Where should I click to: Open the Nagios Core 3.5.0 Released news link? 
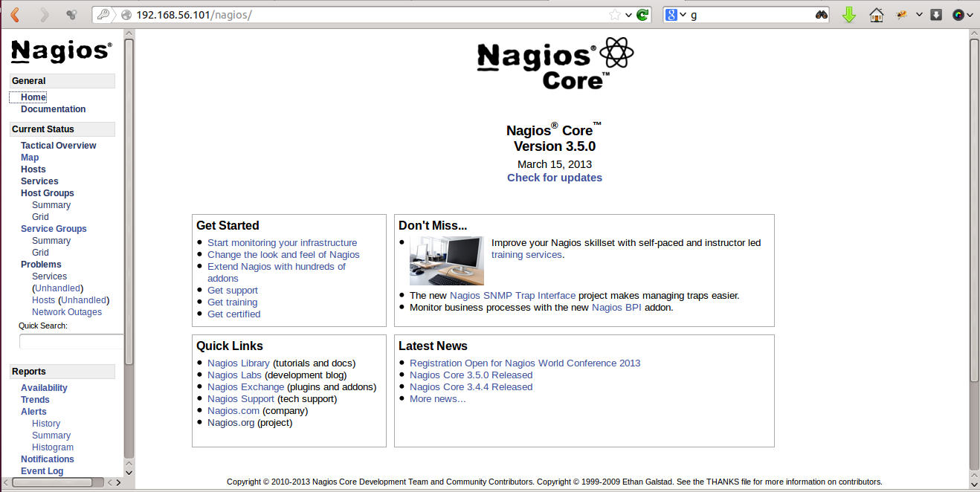pyautogui.click(x=471, y=375)
